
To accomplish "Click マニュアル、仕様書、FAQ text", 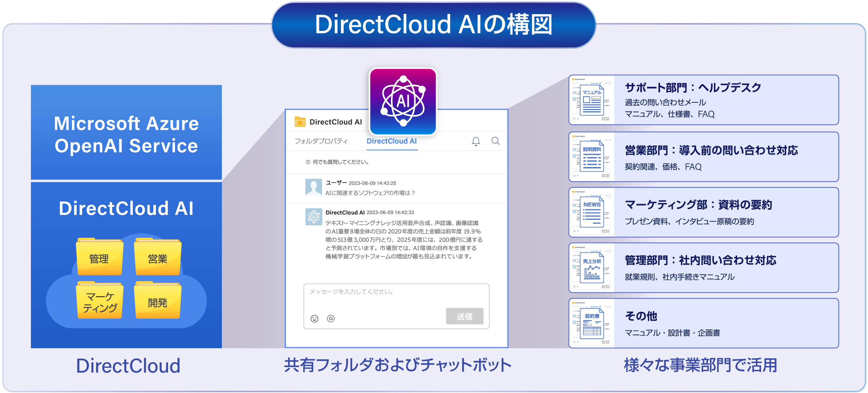I will point(670,114).
